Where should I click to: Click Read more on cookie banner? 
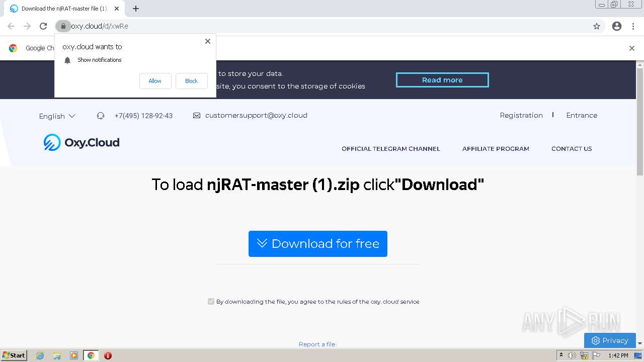(442, 80)
